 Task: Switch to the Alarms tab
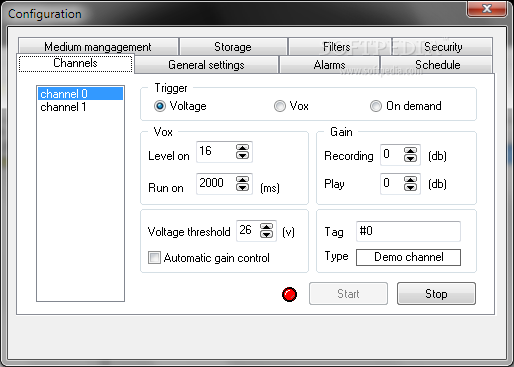329,65
